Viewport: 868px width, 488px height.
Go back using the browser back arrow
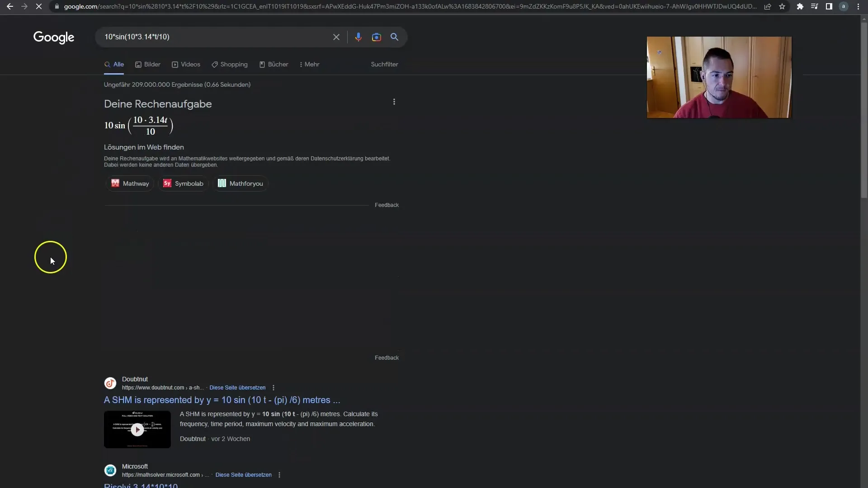(9, 6)
